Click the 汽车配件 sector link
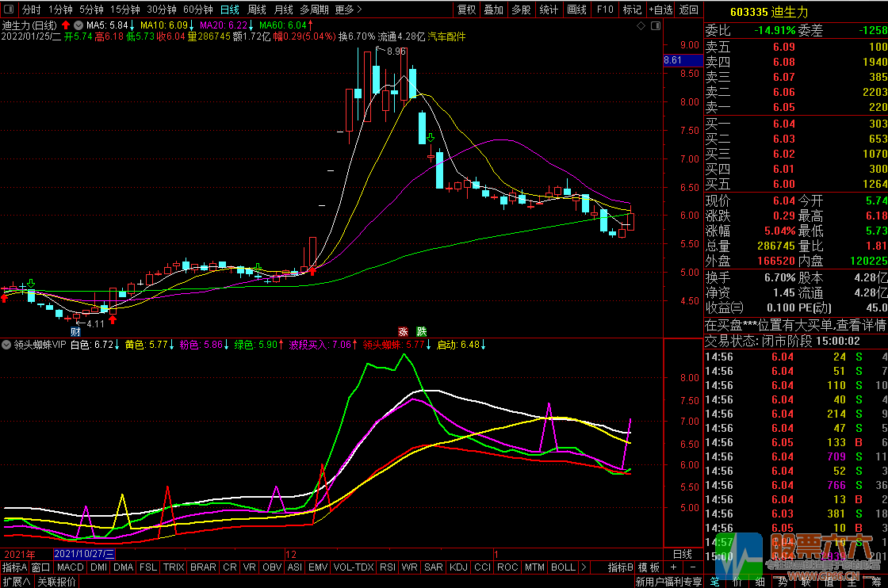The width and height of the screenshot is (888, 588). (446, 36)
